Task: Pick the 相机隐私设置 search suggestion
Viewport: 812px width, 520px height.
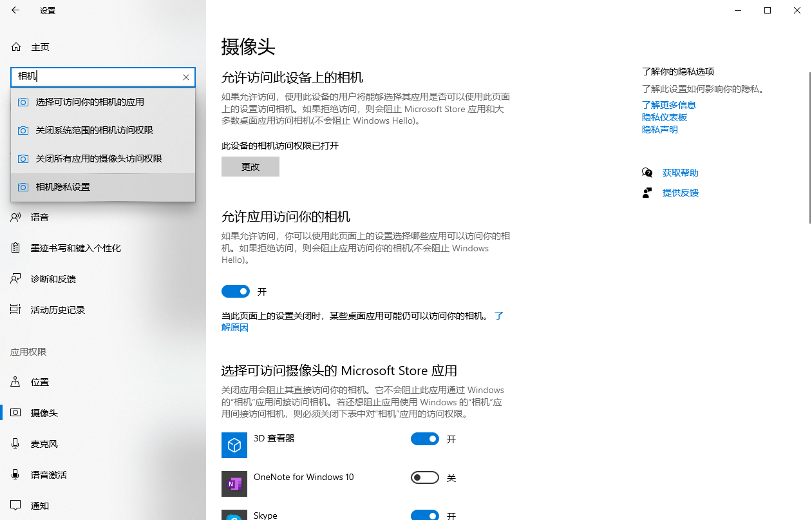Action: 63,187
